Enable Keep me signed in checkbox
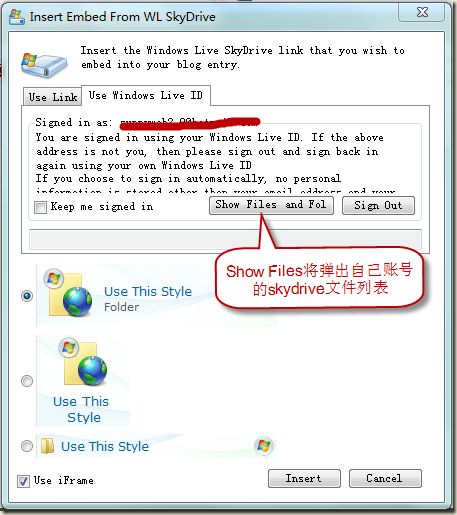 pyautogui.click(x=40, y=207)
